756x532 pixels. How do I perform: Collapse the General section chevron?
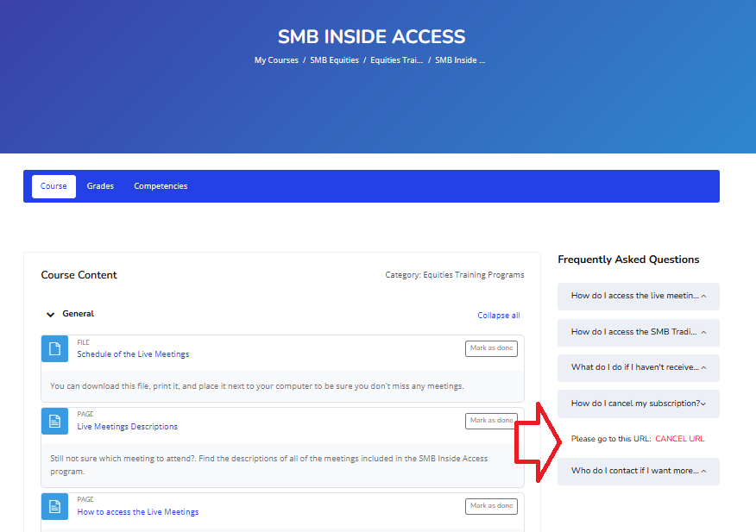[50, 315]
